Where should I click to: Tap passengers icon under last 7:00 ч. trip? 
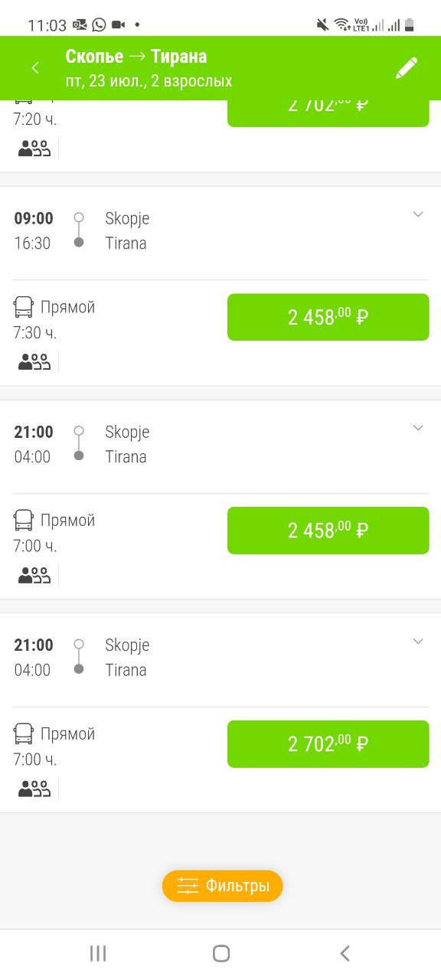click(x=34, y=789)
